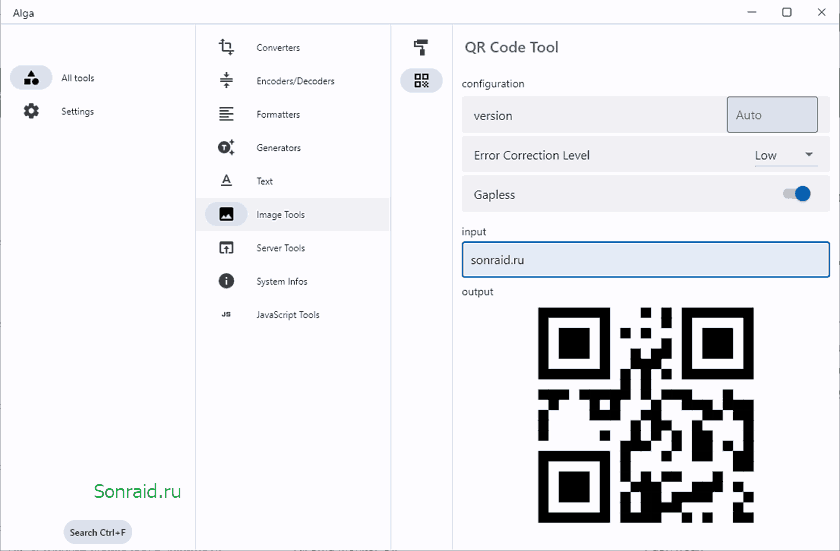
Task: Minimize the Alga window
Action: tap(752, 12)
